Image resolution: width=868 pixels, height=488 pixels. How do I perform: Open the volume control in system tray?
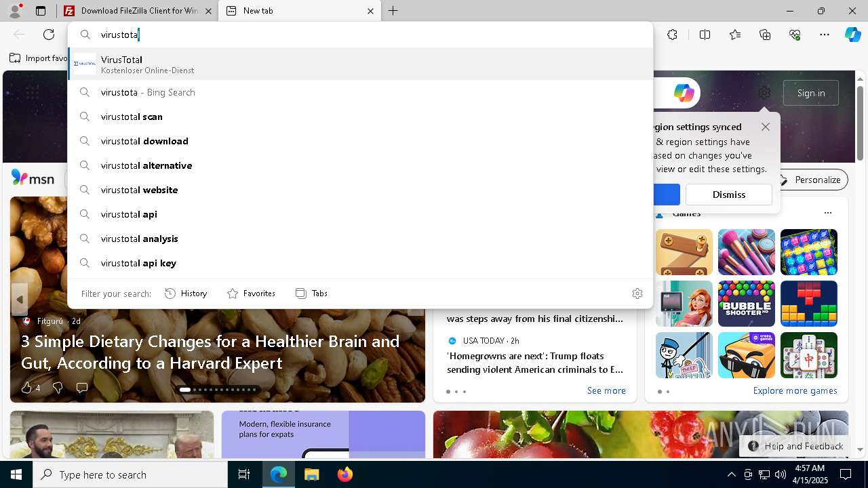pos(780,474)
